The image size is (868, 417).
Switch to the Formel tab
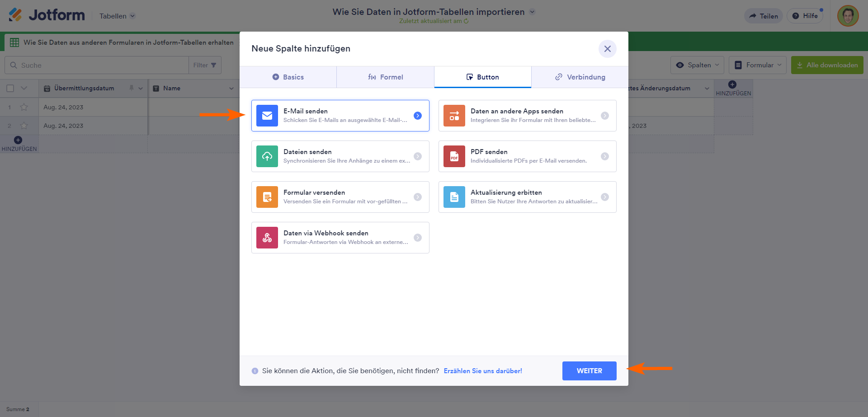click(385, 77)
